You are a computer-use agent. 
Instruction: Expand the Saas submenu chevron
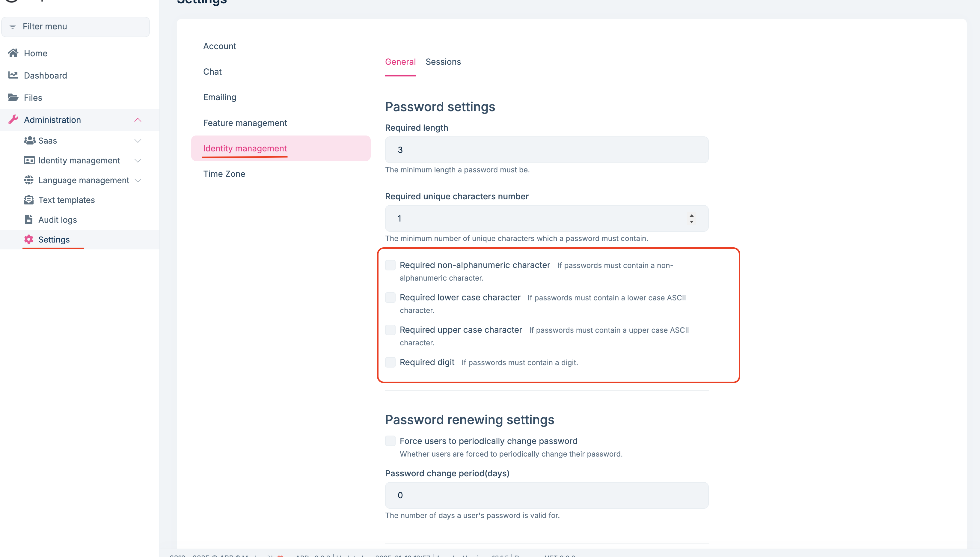pyautogui.click(x=138, y=141)
